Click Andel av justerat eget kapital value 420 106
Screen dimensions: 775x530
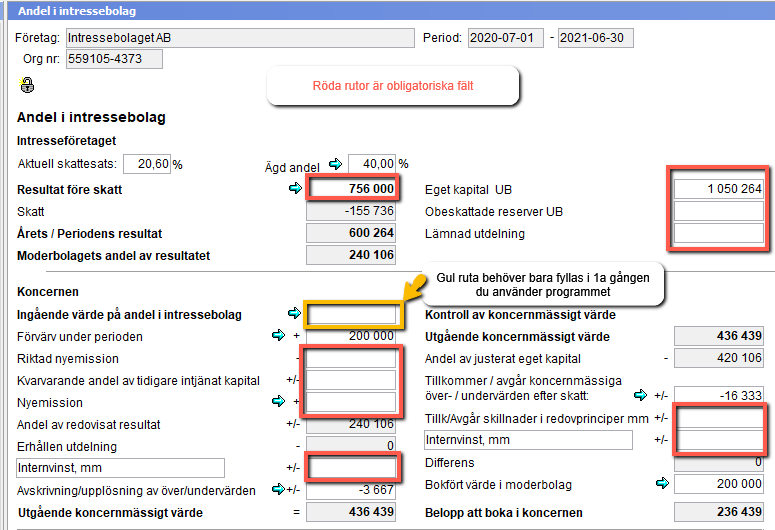[719, 358]
